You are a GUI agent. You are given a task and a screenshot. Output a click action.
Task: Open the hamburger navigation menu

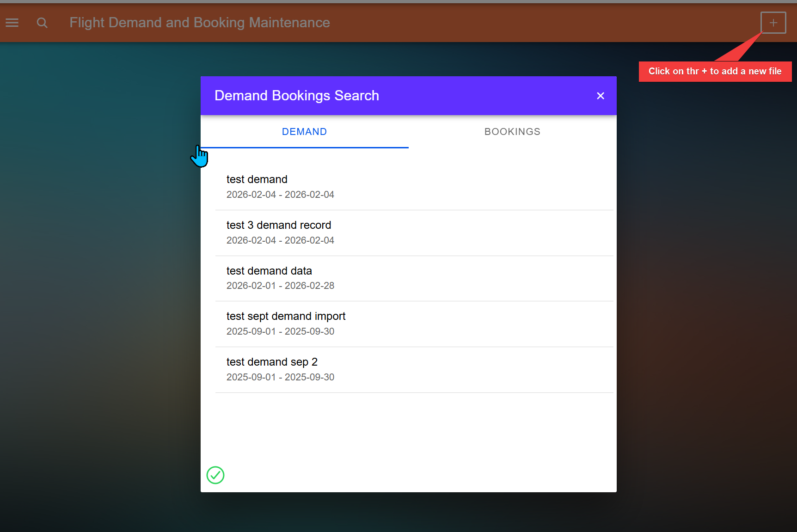pyautogui.click(x=12, y=23)
